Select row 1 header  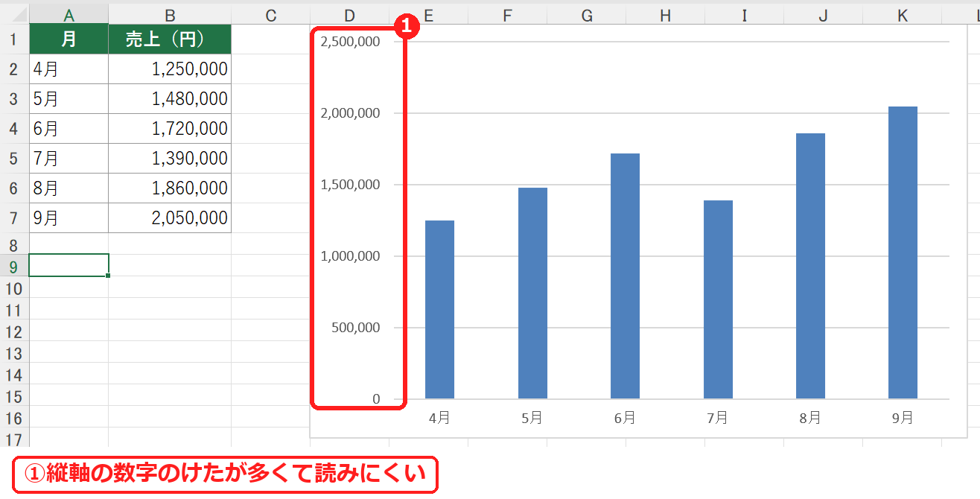point(14,39)
